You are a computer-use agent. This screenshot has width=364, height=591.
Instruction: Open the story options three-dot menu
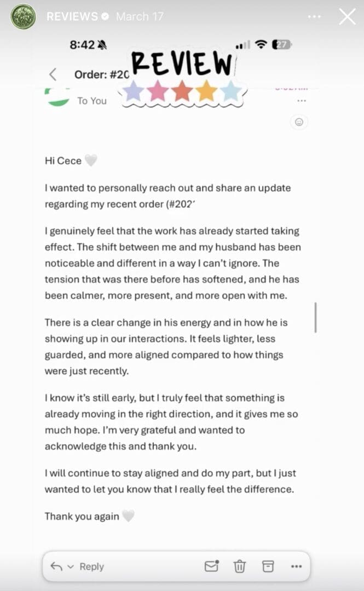[x=314, y=17]
